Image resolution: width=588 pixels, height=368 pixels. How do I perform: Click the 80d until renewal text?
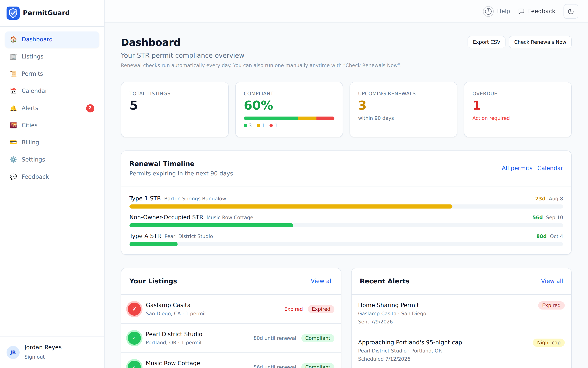[275, 338]
